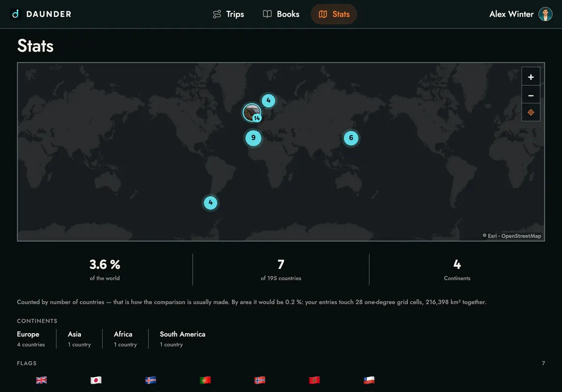The width and height of the screenshot is (562, 392).
Task: Open the photo cluster marked 14
Action: (252, 113)
